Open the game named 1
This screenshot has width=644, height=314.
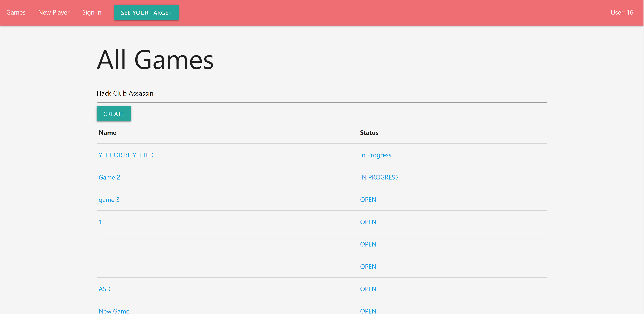tap(100, 222)
